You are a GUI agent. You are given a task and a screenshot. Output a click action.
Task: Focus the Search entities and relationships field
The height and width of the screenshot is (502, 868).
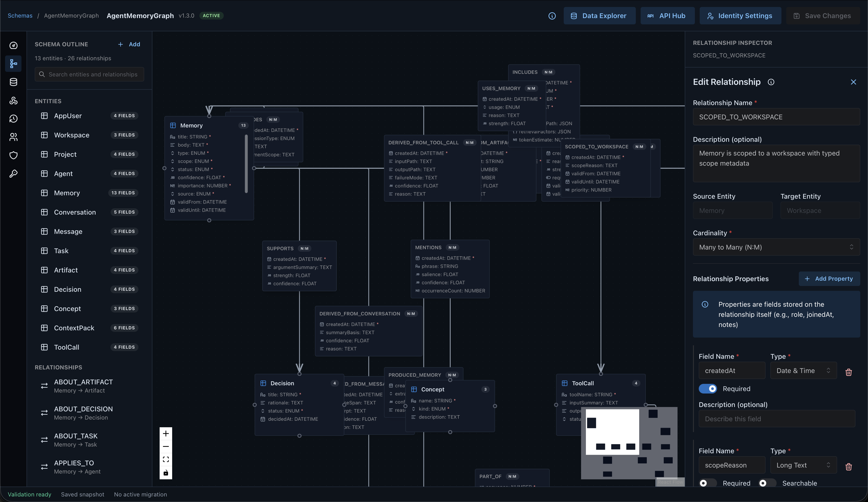click(x=89, y=75)
